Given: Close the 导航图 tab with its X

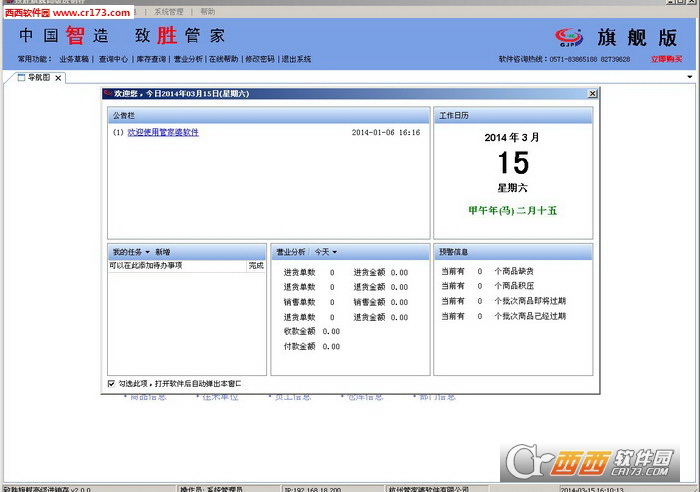Looking at the screenshot, I should tap(58, 78).
